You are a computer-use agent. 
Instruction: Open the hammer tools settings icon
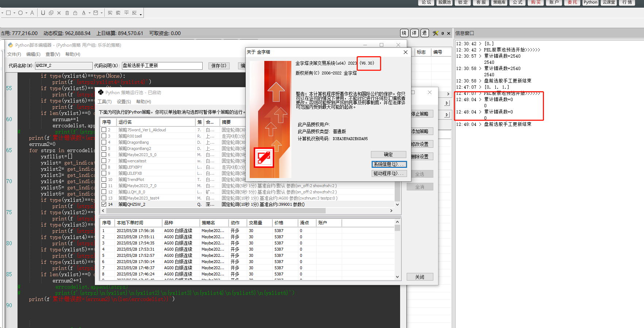[x=436, y=33]
